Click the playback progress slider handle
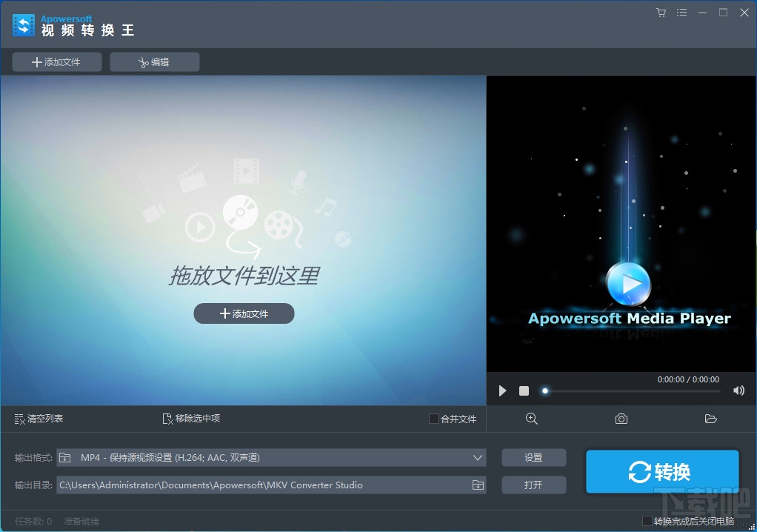 pos(545,391)
